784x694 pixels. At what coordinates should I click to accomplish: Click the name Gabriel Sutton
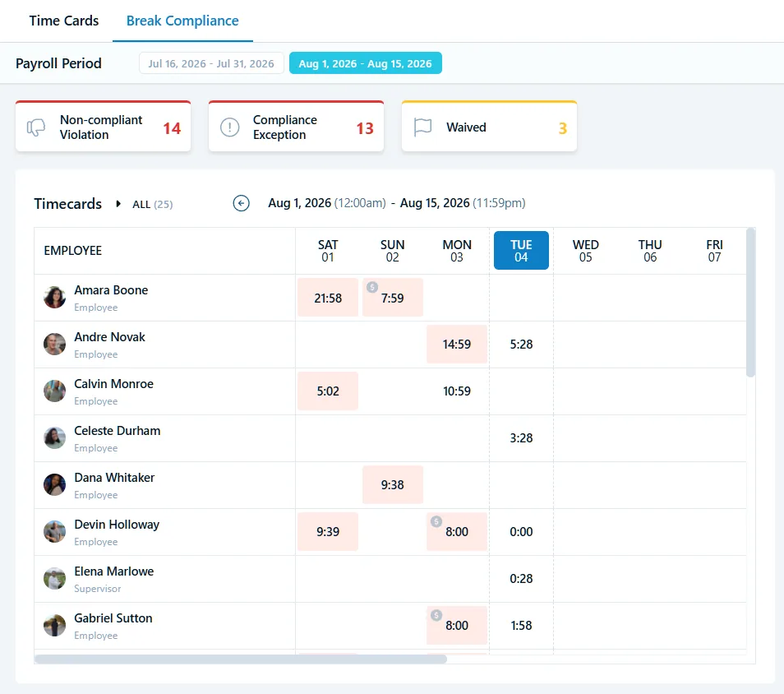(113, 618)
